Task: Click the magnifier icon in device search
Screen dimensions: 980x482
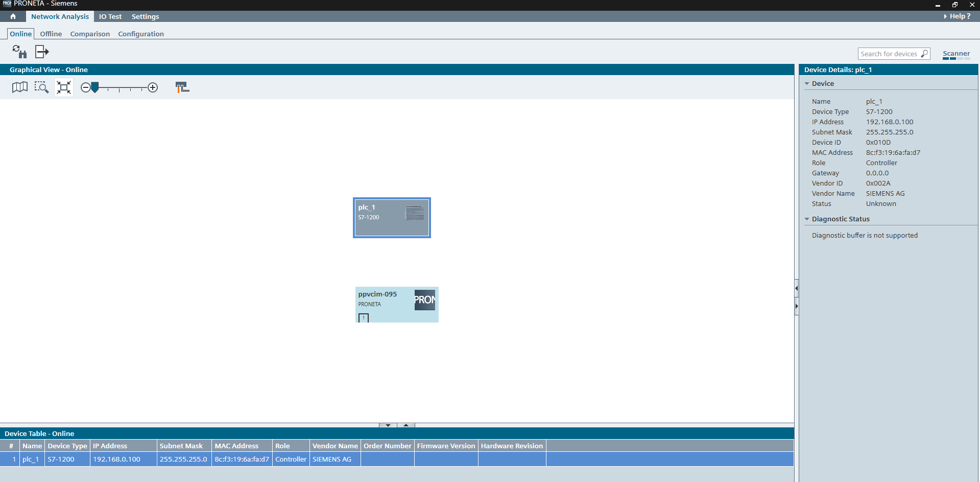Action: (924, 54)
